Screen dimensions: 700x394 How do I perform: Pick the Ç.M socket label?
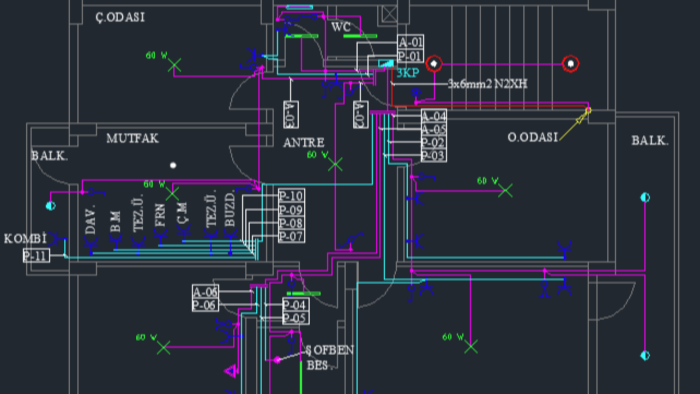click(x=182, y=212)
